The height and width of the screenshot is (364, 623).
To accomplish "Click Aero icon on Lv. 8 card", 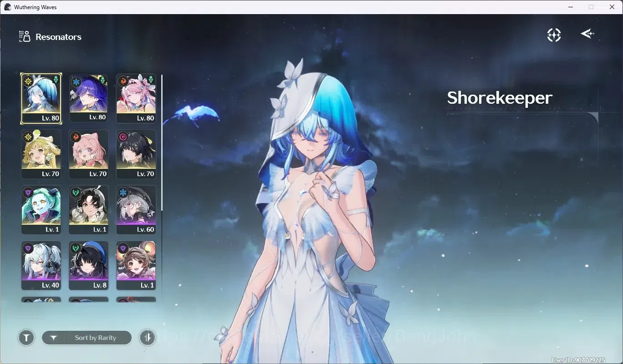I will (76, 248).
